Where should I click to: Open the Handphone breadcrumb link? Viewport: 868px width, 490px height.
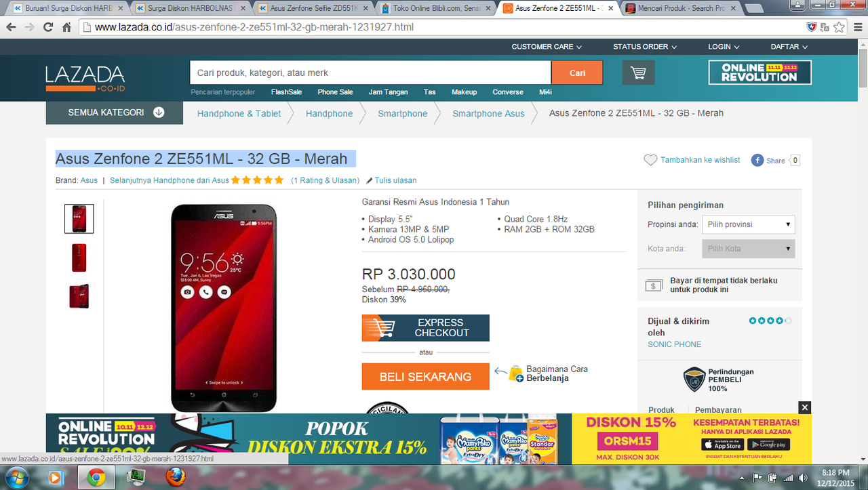point(329,113)
